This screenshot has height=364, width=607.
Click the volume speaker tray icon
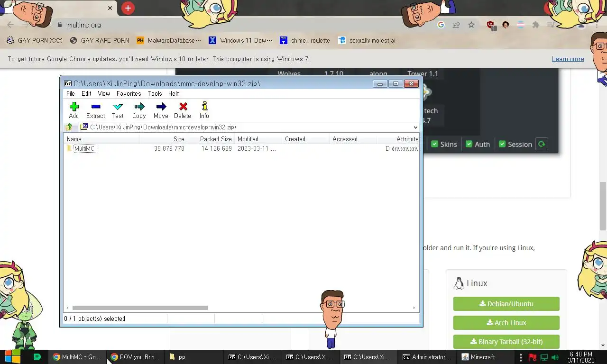coord(555,357)
